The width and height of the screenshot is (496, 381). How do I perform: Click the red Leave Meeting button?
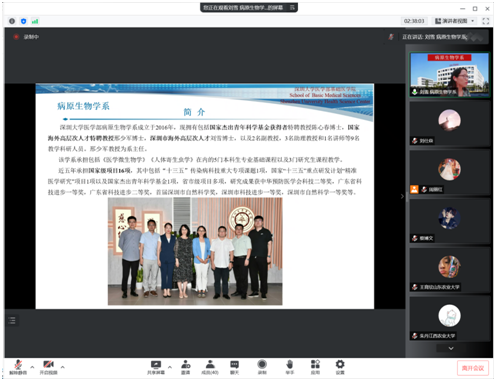tap(473, 368)
